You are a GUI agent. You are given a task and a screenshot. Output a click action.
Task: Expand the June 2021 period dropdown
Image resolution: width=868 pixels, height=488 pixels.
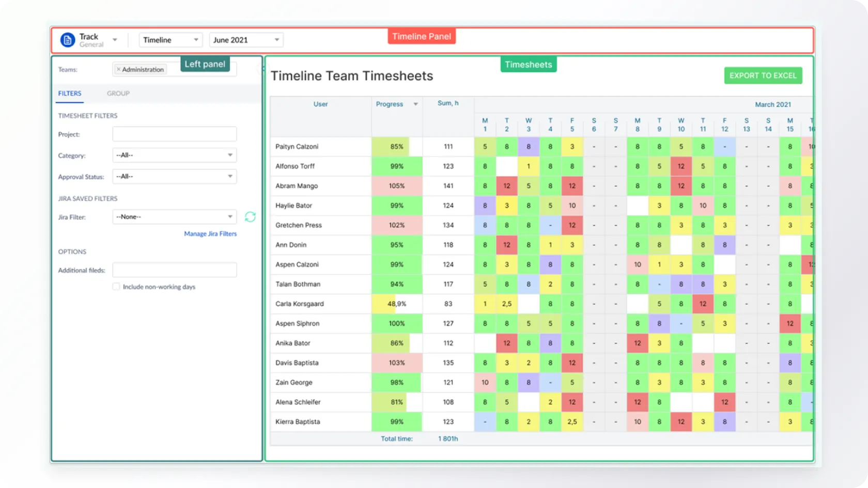click(246, 40)
